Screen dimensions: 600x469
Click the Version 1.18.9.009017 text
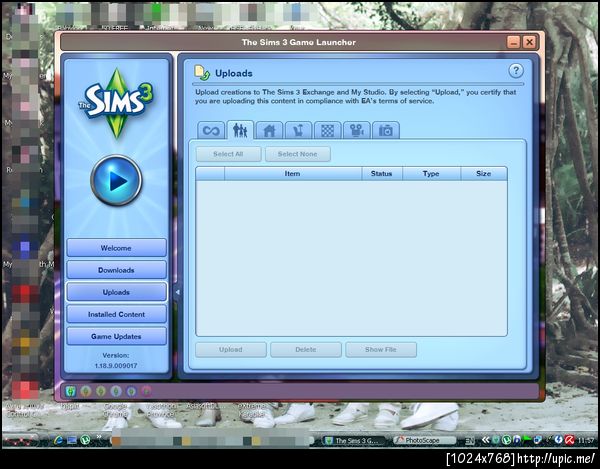(x=116, y=360)
